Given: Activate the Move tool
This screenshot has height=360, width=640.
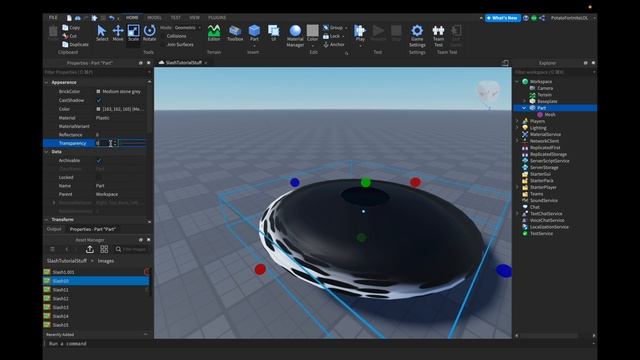Looking at the screenshot, I should 118,33.
